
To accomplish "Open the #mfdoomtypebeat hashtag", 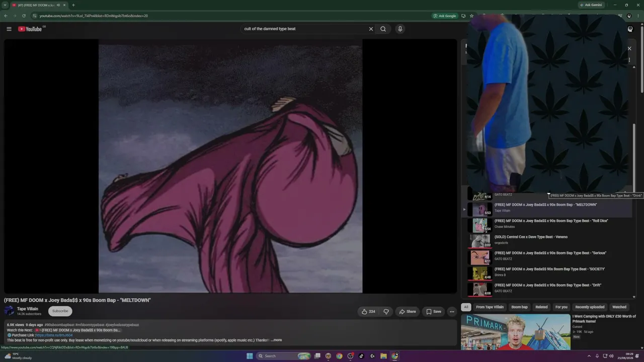I will tap(90, 325).
